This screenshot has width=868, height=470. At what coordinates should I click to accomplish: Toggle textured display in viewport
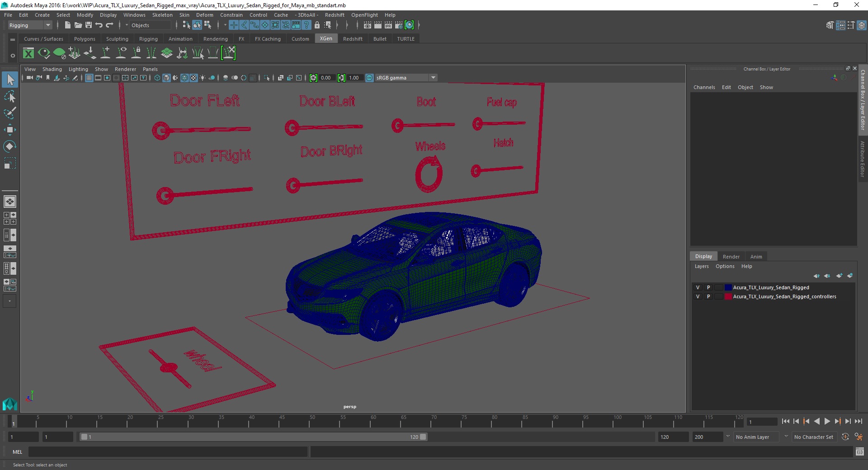[193, 78]
